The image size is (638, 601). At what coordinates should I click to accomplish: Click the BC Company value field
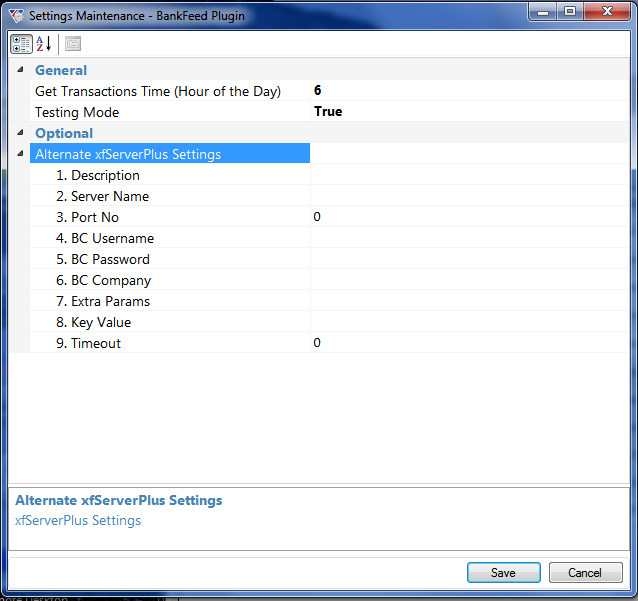(470, 280)
